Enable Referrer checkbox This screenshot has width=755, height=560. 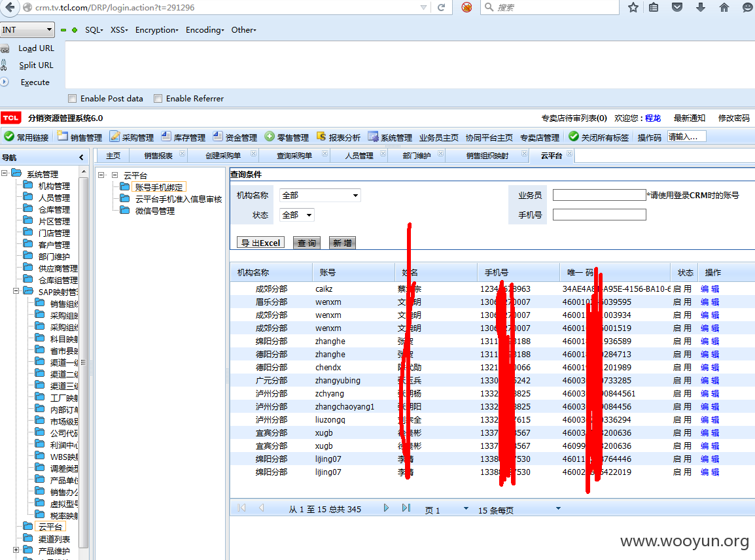(158, 99)
